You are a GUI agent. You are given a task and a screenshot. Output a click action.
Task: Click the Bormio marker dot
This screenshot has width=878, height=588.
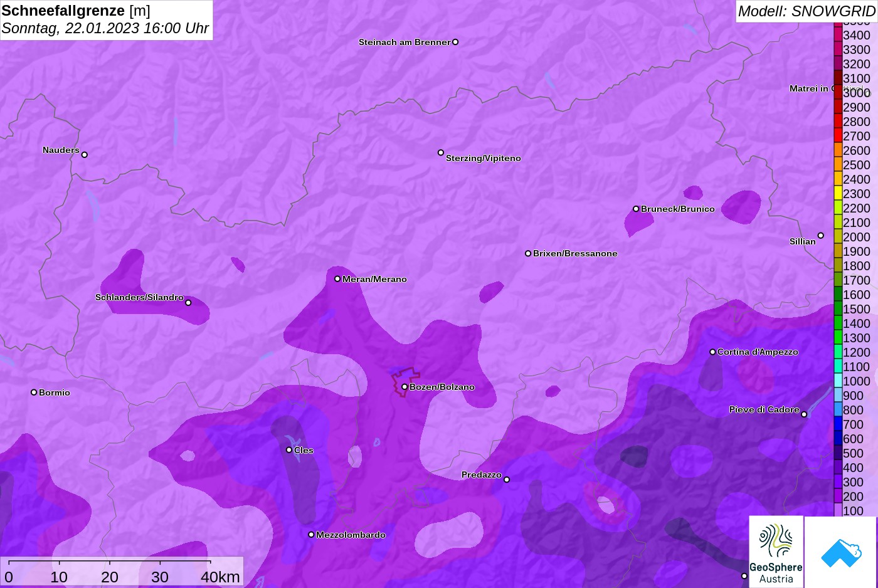coord(34,392)
